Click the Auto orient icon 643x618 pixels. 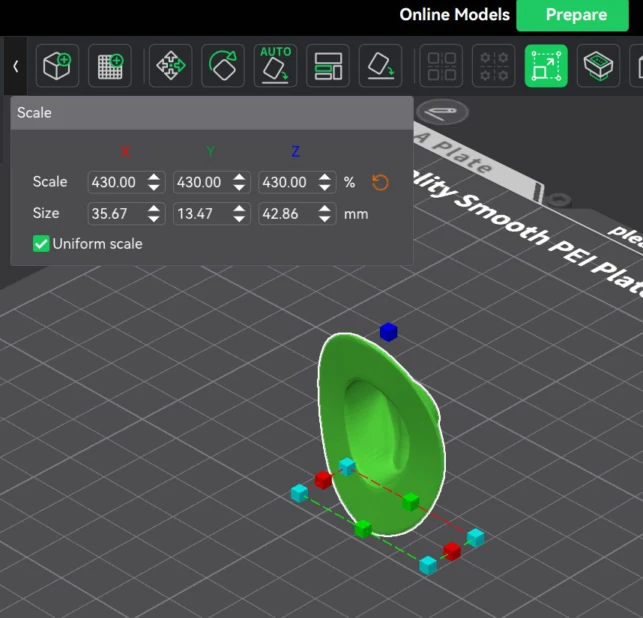[276, 66]
